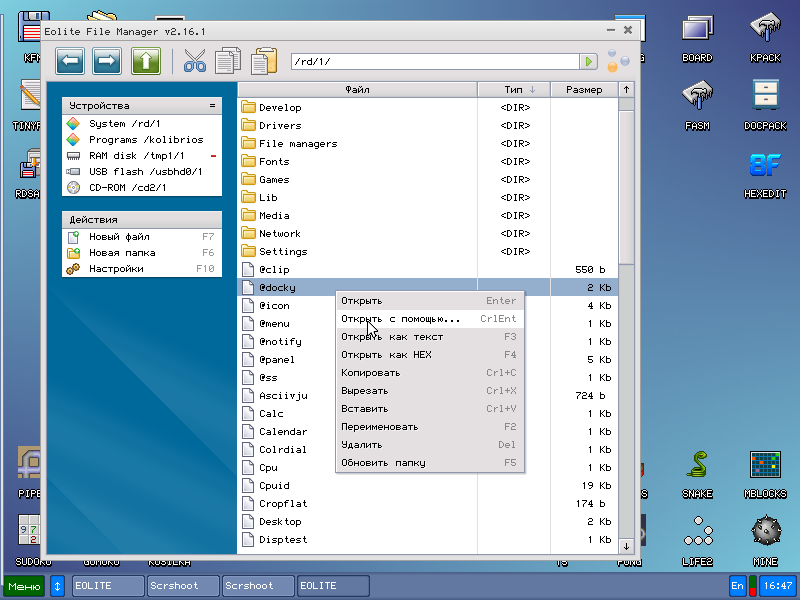This screenshot has height=600, width=800.
Task: Select System /rd/1 device
Action: 142,123
